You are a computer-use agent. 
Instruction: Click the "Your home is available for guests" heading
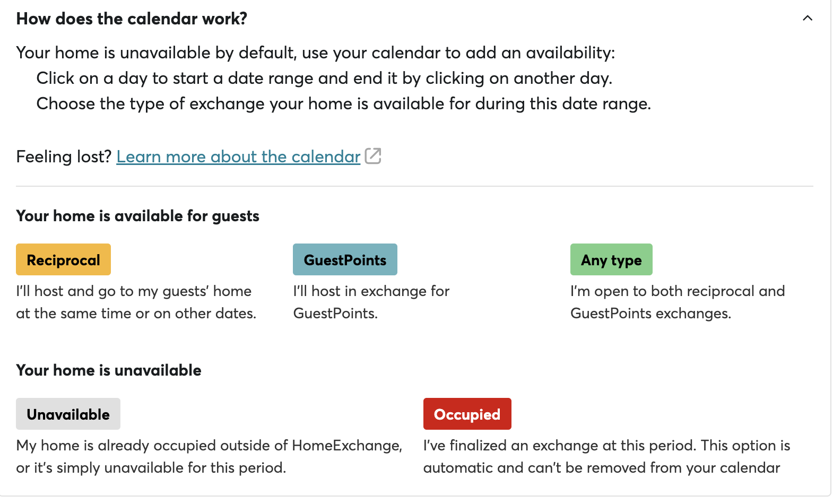click(137, 216)
